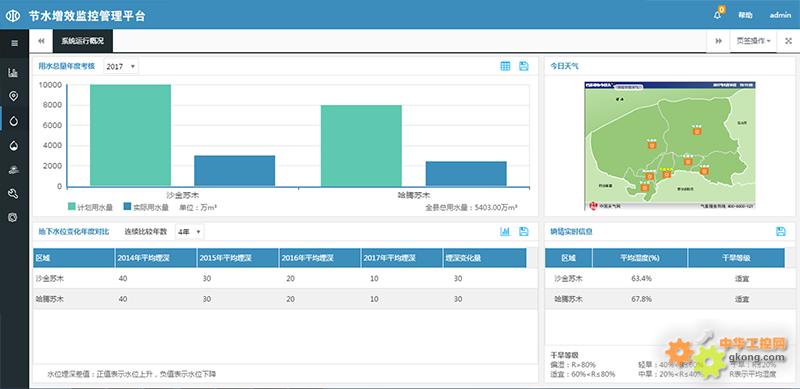Click the 帮助 help link
Viewport: 800px width, 389px height.
(x=745, y=15)
